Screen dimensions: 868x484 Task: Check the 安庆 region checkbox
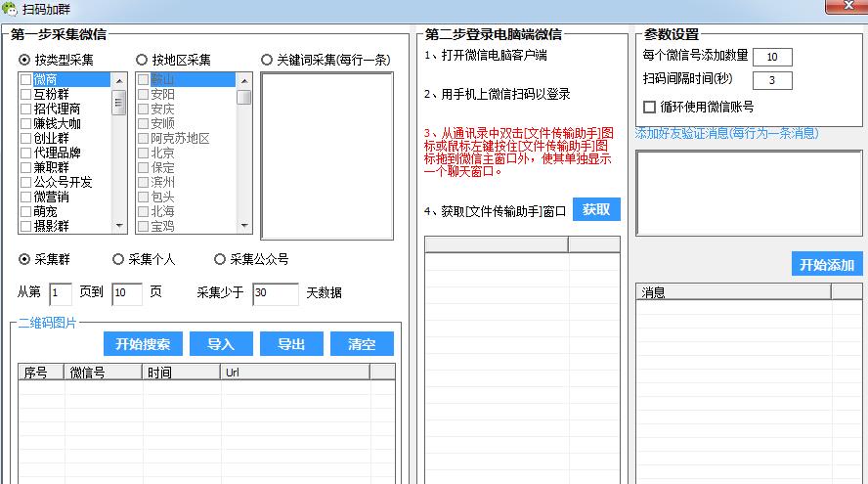(x=144, y=110)
